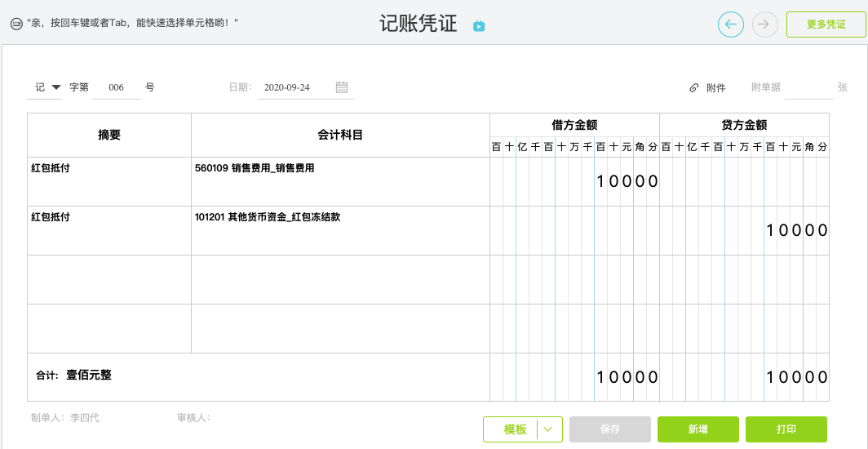Open the date picker calendar icon
Image resolution: width=868 pixels, height=449 pixels.
[x=342, y=87]
